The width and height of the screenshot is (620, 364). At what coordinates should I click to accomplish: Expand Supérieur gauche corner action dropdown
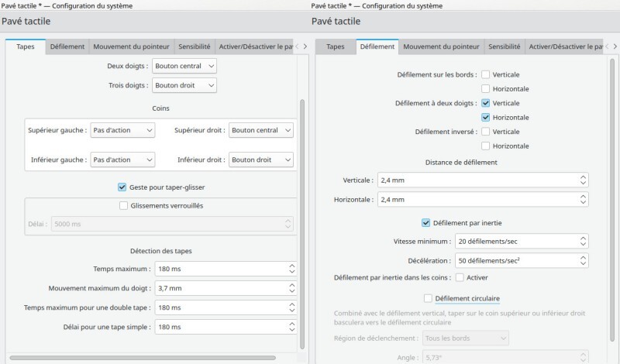click(122, 130)
